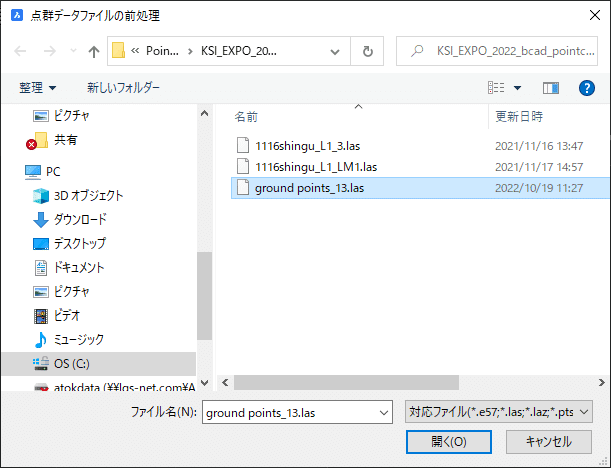This screenshot has height=468, width=611.
Task: Expand address bar history dropdown
Action: [x=335, y=51]
